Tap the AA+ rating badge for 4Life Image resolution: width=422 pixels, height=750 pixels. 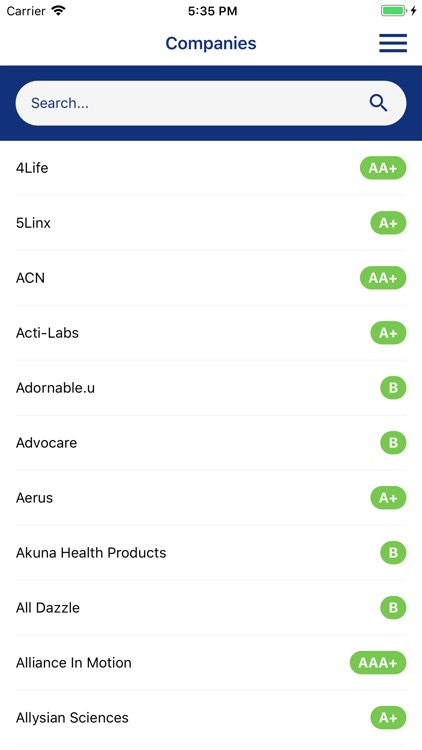tap(383, 168)
